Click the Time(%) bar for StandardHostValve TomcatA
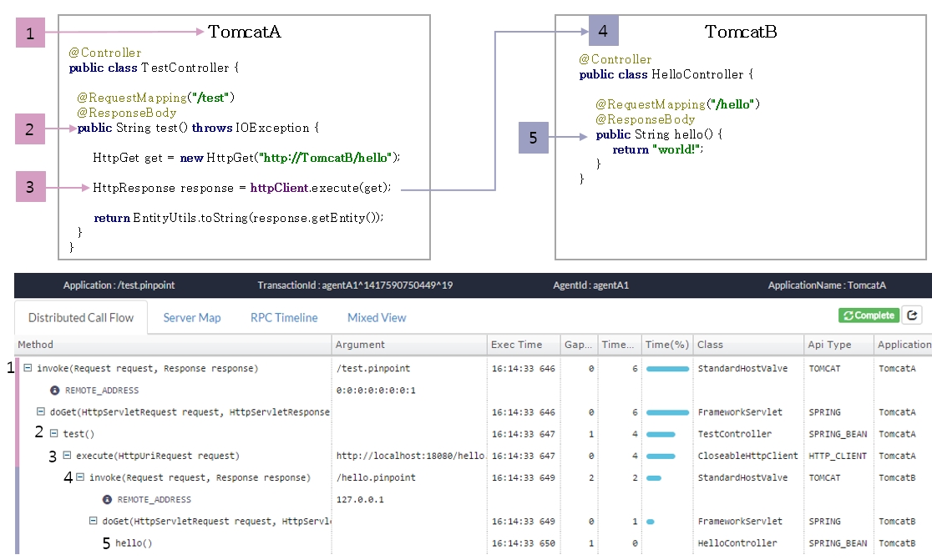Screen dimensions: 932x560 667,368
